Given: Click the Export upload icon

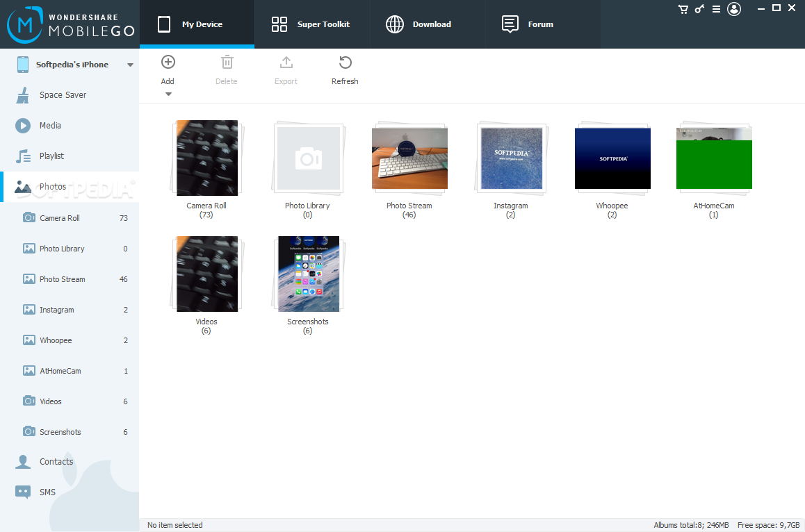Looking at the screenshot, I should click(286, 62).
